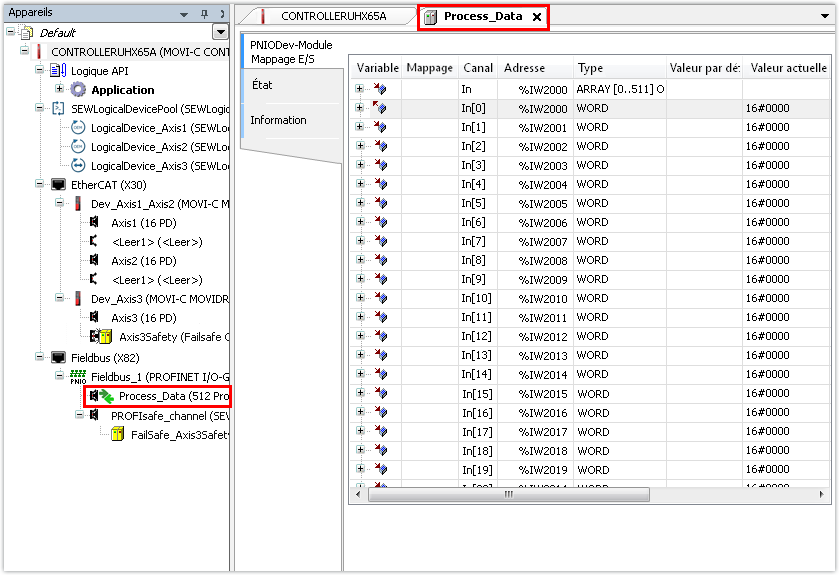Switch to the CONTROLLERUHX65A tab
The image size is (839, 575).
[333, 17]
